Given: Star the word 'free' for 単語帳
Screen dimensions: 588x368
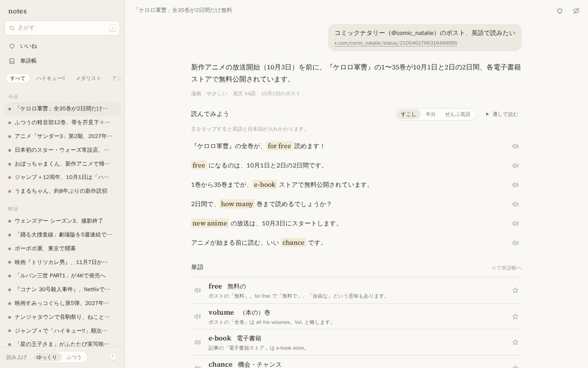Looking at the screenshot, I should click(x=515, y=290).
